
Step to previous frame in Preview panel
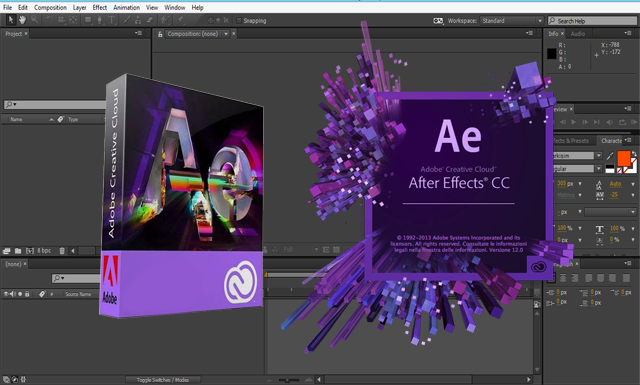pyautogui.click(x=563, y=122)
